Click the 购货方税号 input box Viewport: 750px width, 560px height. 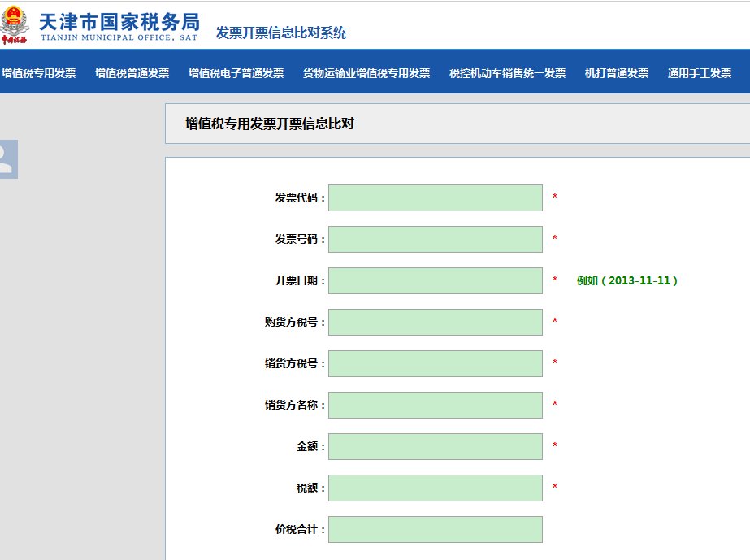436,321
